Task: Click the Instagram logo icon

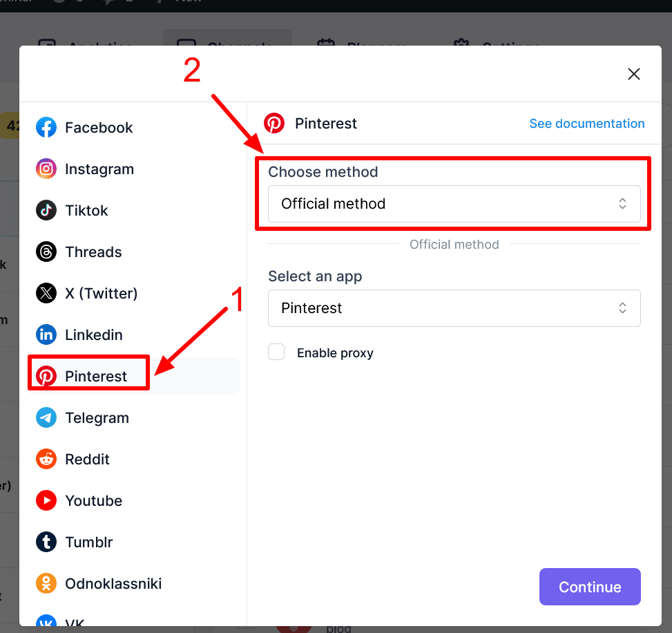Action: [46, 169]
